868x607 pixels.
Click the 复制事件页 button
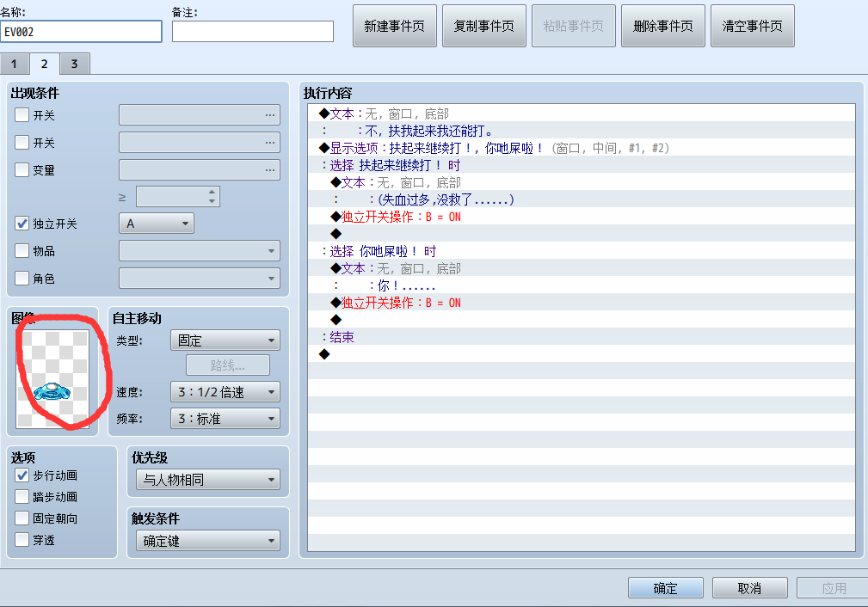click(484, 26)
